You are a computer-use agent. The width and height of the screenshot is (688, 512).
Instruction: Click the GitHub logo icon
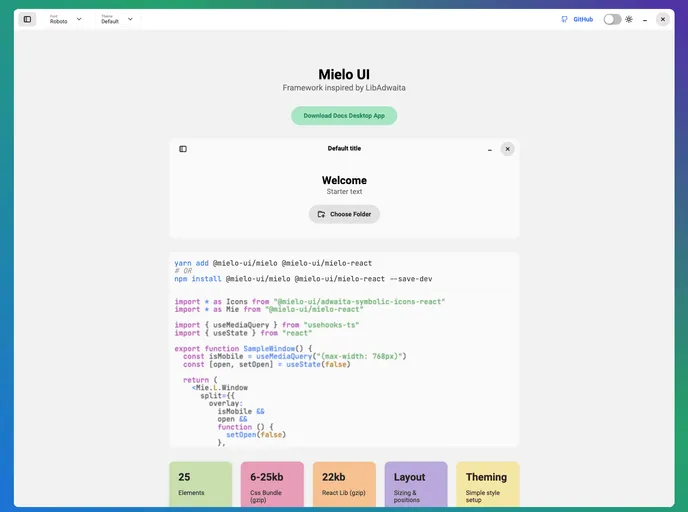(564, 19)
